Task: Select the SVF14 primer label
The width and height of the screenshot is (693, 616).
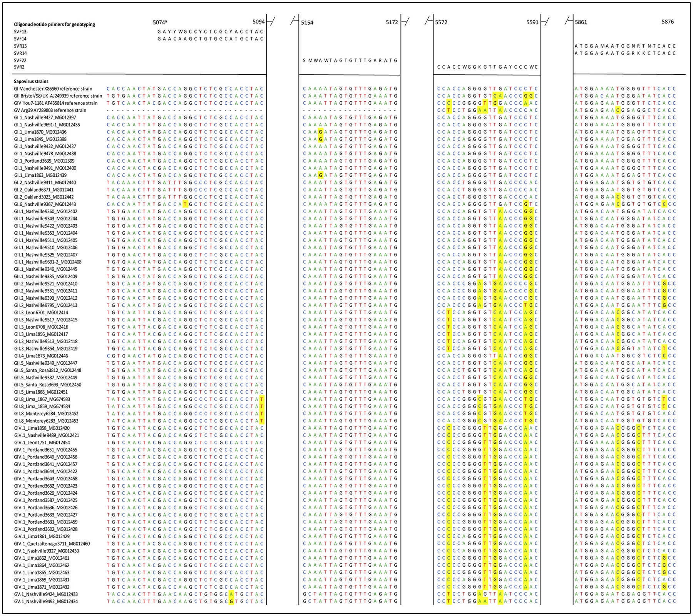Action: tap(20, 39)
